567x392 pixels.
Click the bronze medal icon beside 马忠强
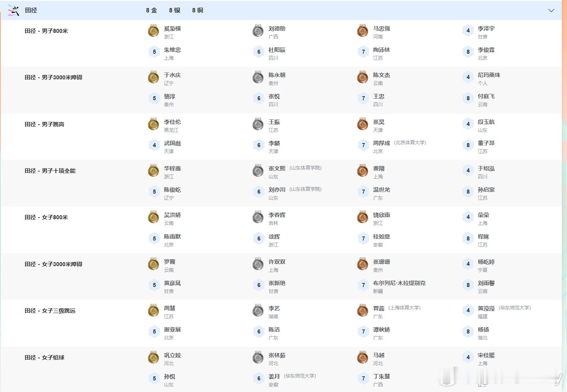click(363, 30)
